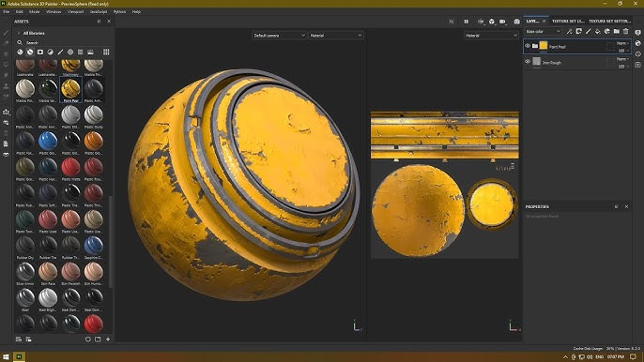The width and height of the screenshot is (644, 362).
Task: Close the Properties panel
Action: pos(626,207)
